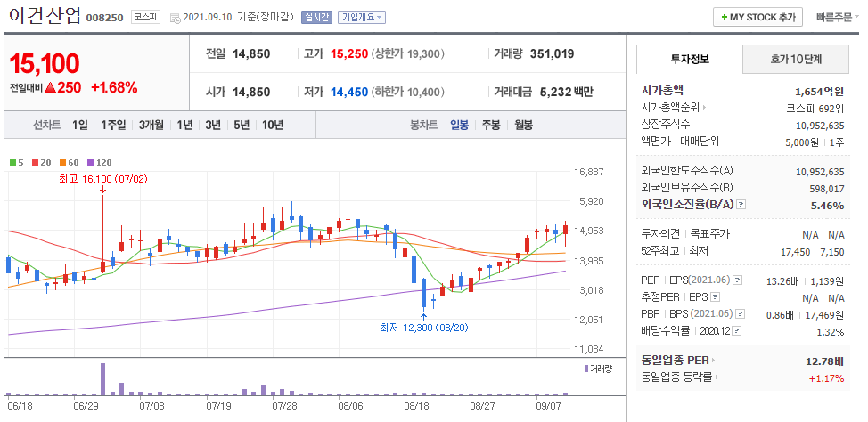Click the 코스피 market badge
This screenshot has height=422, width=868.
tap(145, 17)
